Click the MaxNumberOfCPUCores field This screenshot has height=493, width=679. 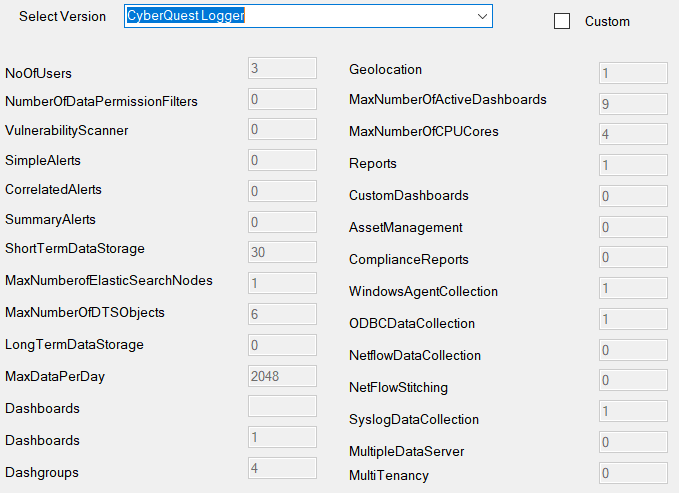[x=633, y=134]
